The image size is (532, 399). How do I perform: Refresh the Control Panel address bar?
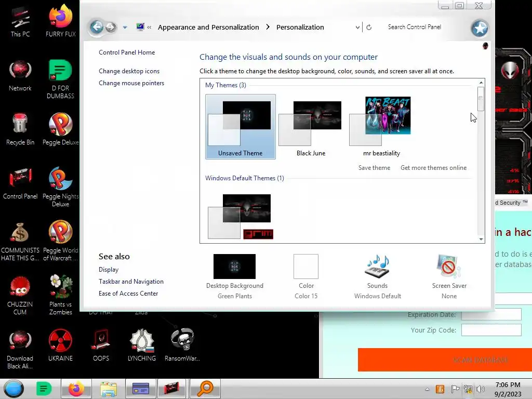(x=369, y=27)
